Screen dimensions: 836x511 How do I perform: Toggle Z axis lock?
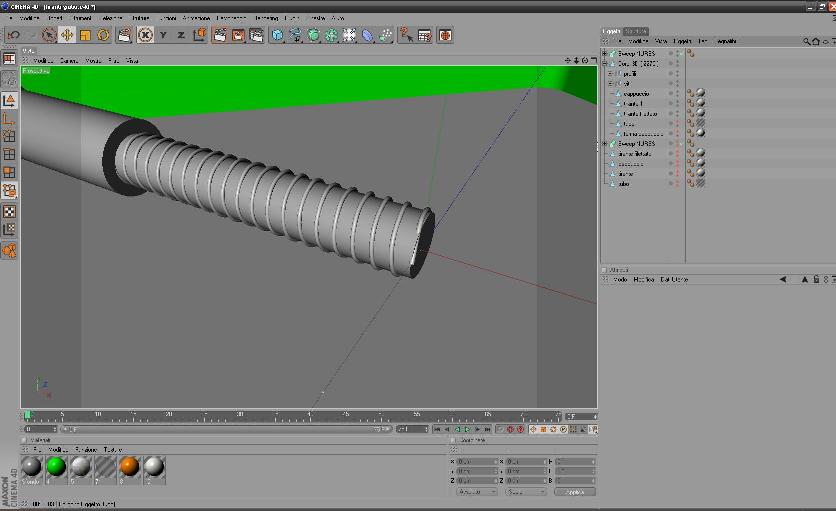tap(181, 35)
